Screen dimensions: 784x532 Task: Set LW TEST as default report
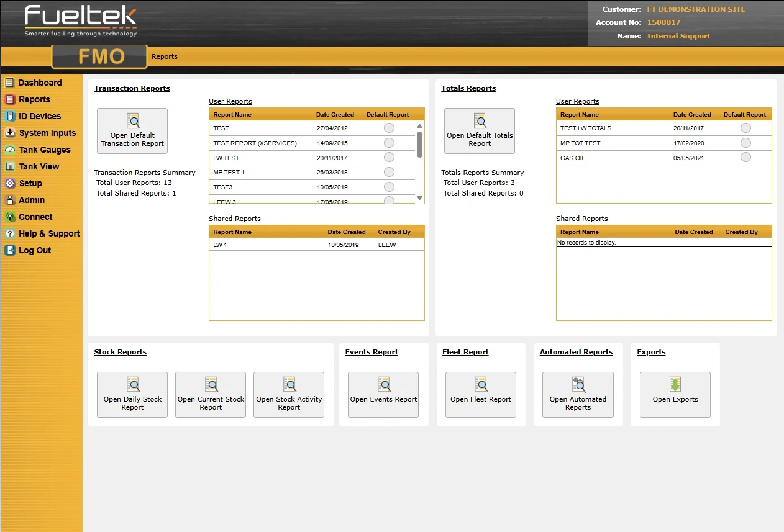click(x=389, y=158)
